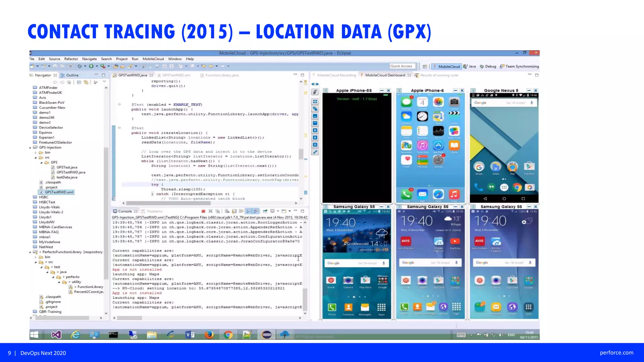Switch to the Problems tab
This screenshot has height=362, width=644.
point(152,211)
